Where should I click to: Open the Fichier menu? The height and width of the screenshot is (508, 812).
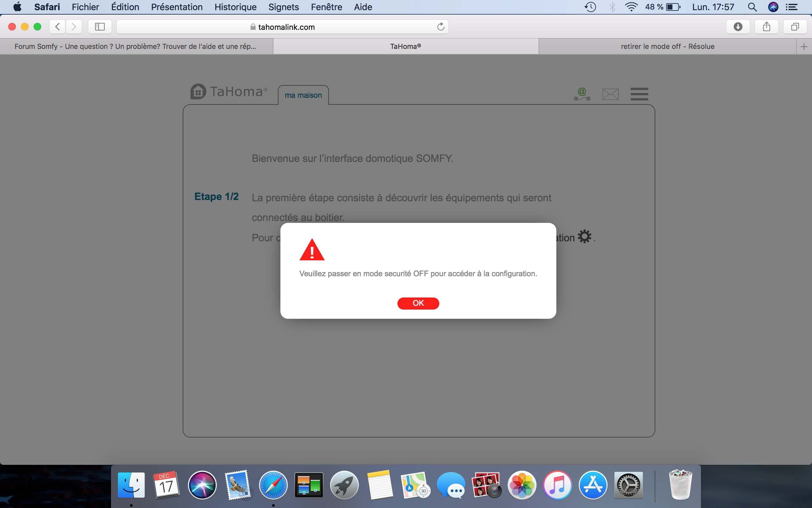point(85,7)
